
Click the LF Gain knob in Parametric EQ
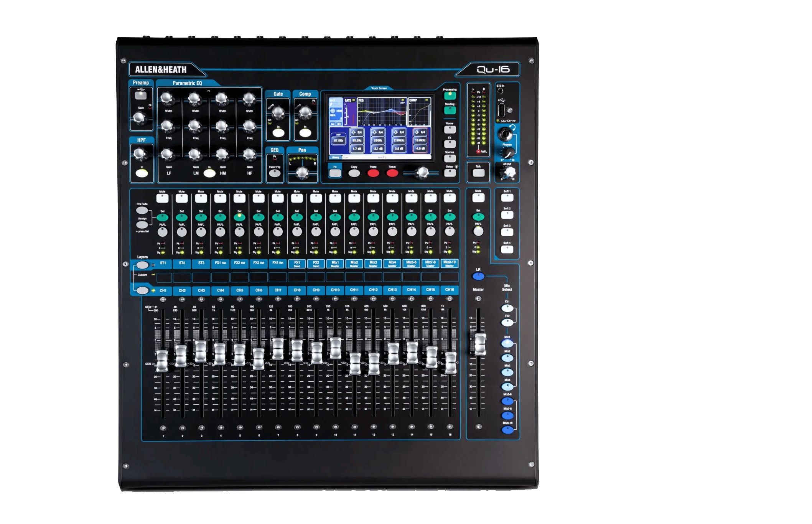[x=167, y=154]
